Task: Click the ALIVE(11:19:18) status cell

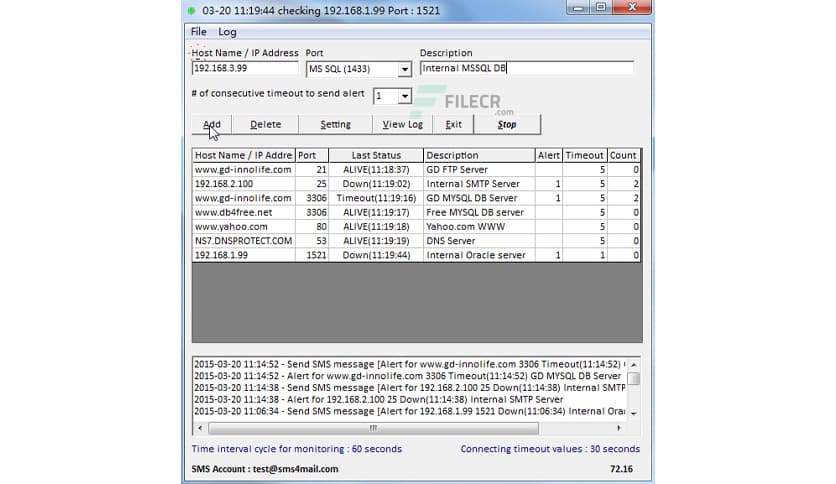Action: click(x=376, y=227)
